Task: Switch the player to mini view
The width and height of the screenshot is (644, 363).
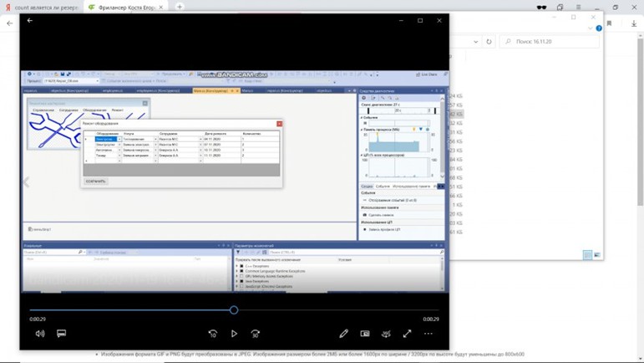Action: [365, 334]
